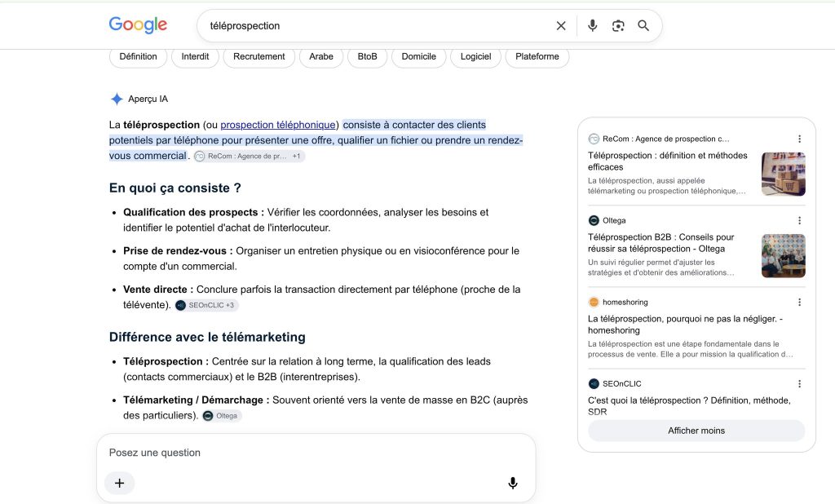Click the homeshoring favicon in source panel
835x504 pixels.
(594, 302)
